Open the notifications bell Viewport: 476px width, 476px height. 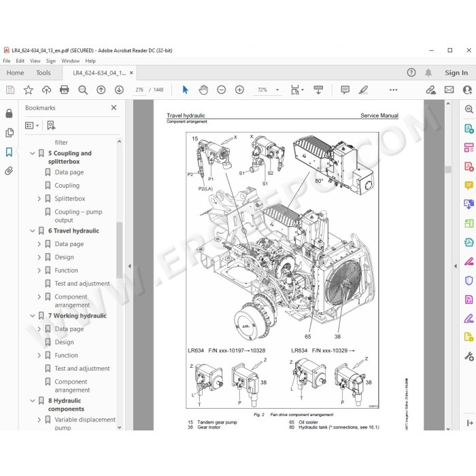[x=428, y=73]
